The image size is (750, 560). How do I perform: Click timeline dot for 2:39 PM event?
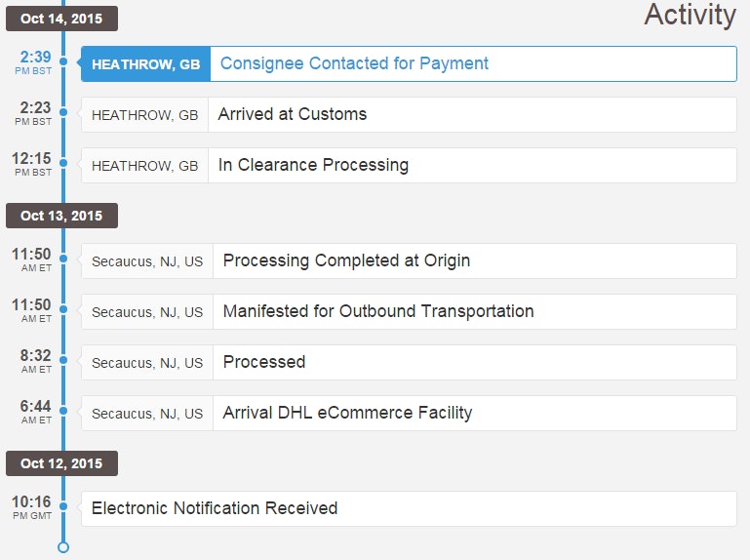(x=63, y=61)
